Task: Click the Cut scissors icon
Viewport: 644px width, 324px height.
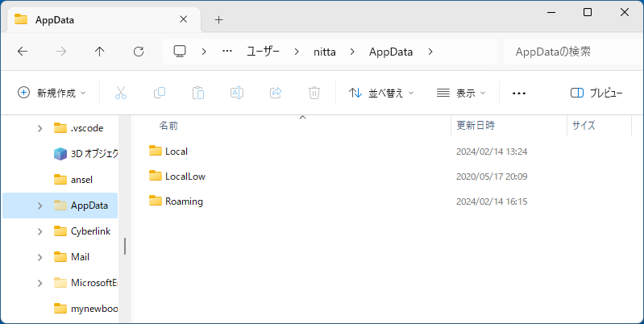Action: pos(121,93)
